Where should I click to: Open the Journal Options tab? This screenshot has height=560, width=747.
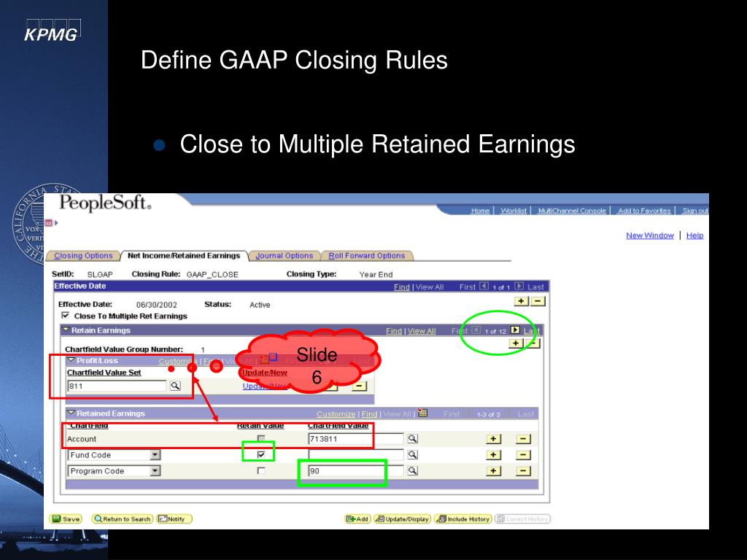[285, 256]
